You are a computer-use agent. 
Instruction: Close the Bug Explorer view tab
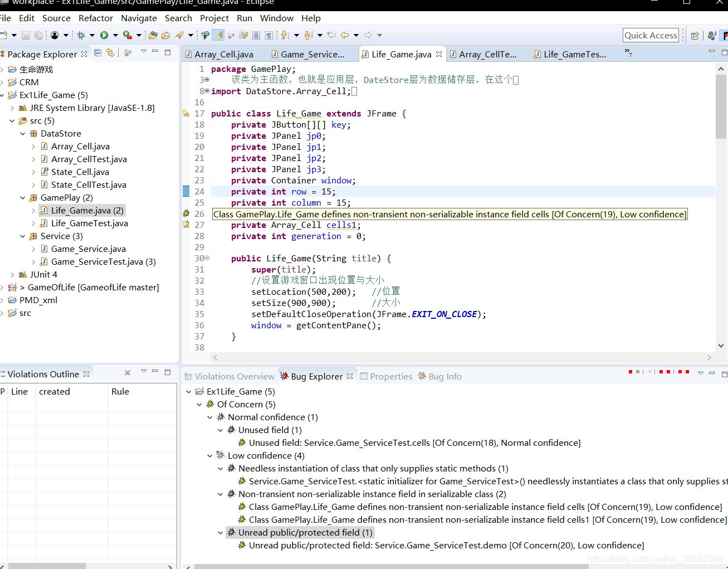coord(350,376)
